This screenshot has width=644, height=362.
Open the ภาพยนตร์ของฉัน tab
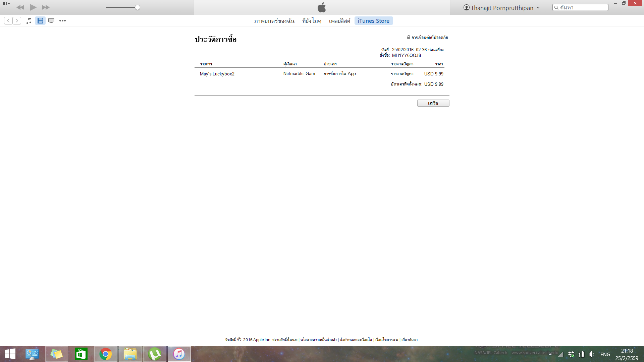[274, 21]
